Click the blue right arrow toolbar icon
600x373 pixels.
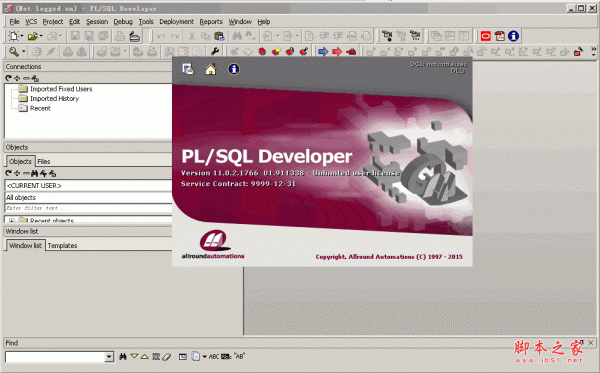click(323, 51)
